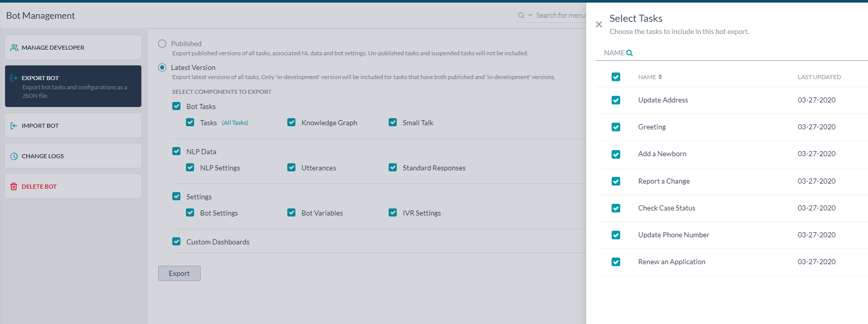Select the Published radio button
This screenshot has height=324, width=868.
tap(162, 44)
